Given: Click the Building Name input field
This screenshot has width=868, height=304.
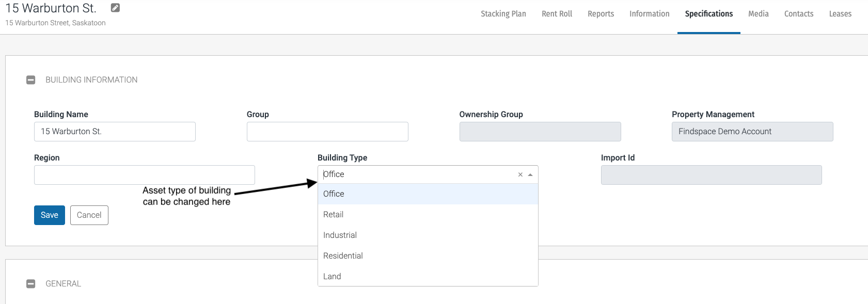Looking at the screenshot, I should (115, 132).
